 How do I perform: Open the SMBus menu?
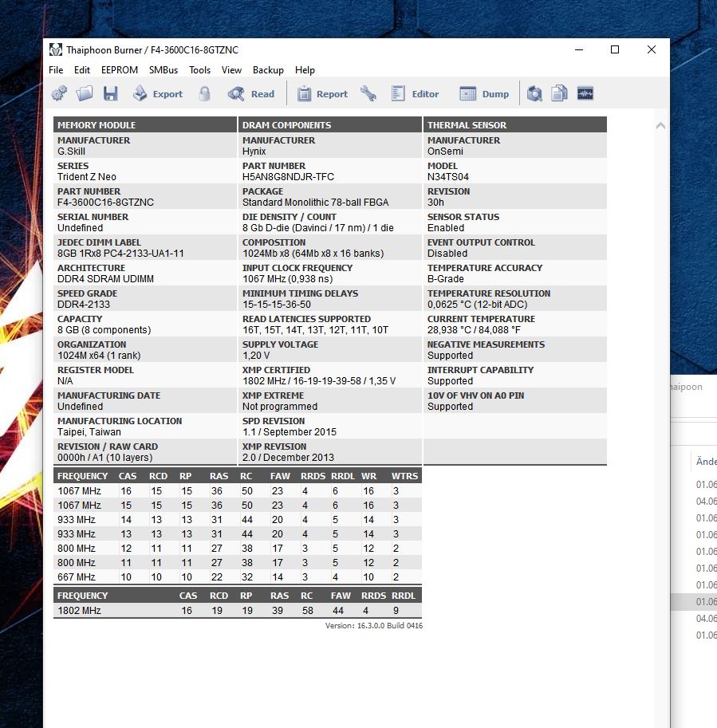click(163, 70)
